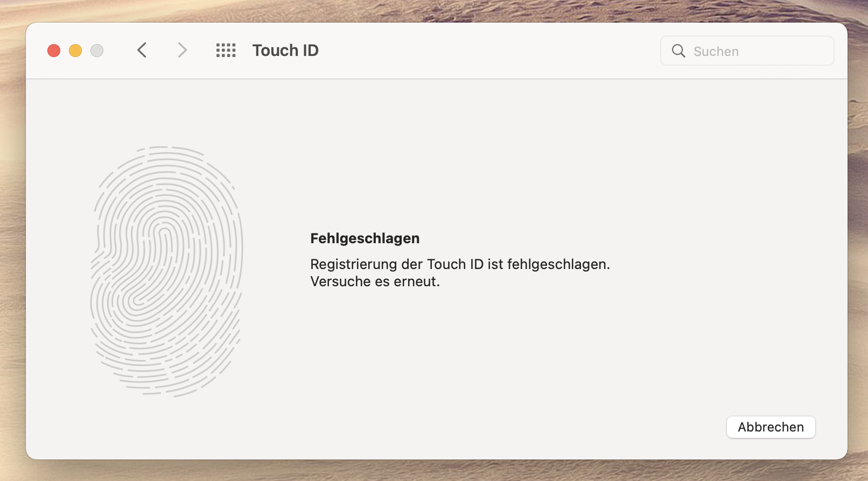The image size is (868, 481).
Task: Click the forward navigation arrow
Action: pyautogui.click(x=183, y=51)
